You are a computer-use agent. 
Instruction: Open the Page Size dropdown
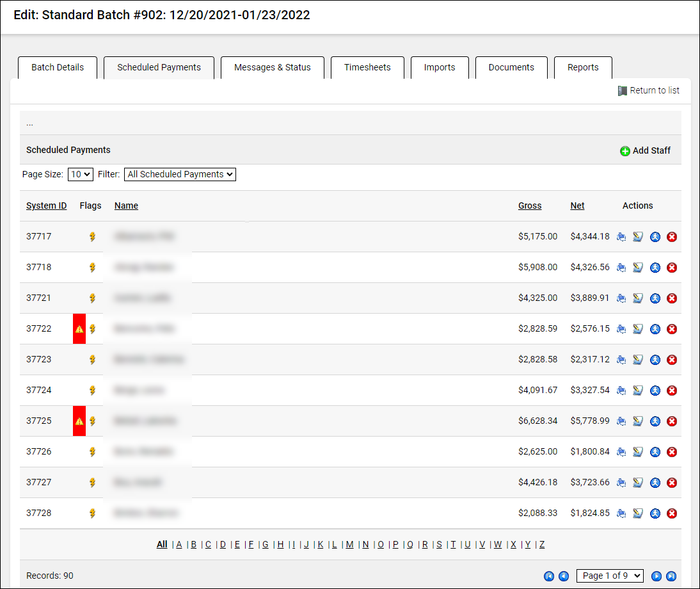tap(80, 174)
